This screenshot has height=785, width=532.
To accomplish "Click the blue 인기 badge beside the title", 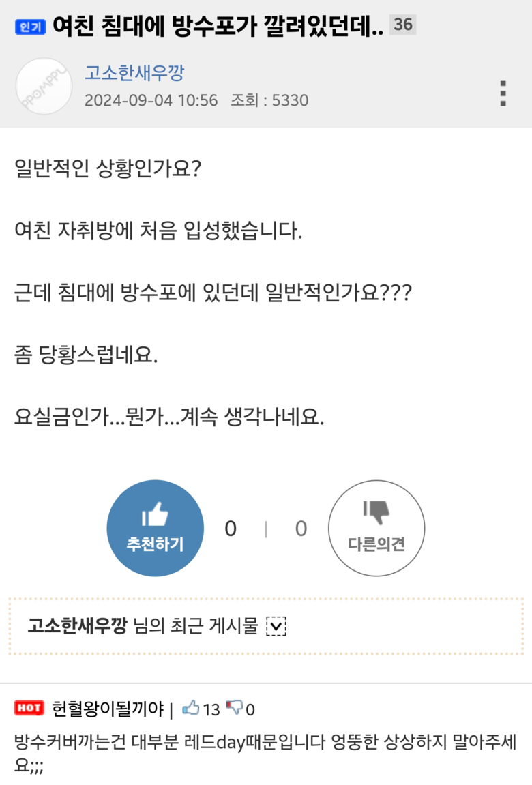I will [x=30, y=27].
